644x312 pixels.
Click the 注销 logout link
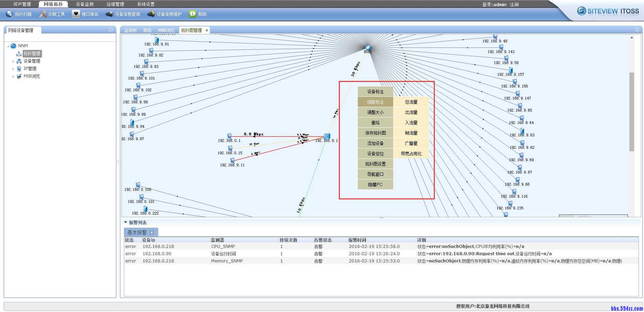(514, 4)
